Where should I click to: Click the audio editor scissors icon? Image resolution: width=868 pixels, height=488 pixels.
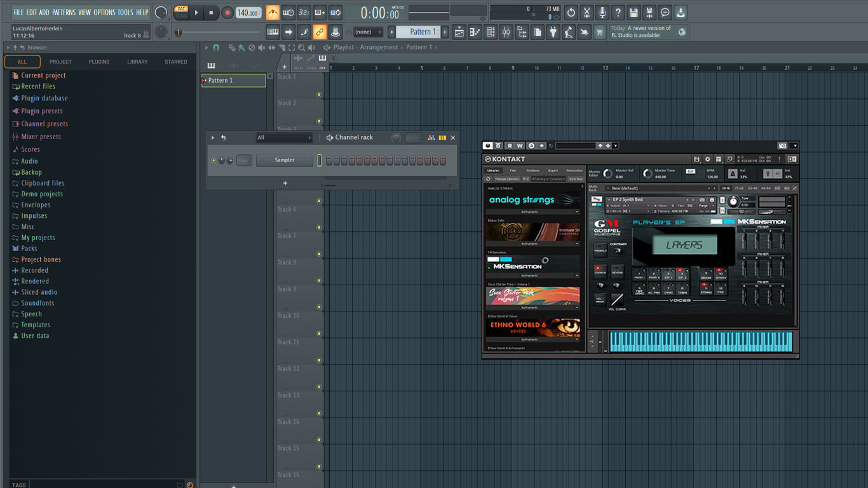pyautogui.click(x=587, y=13)
